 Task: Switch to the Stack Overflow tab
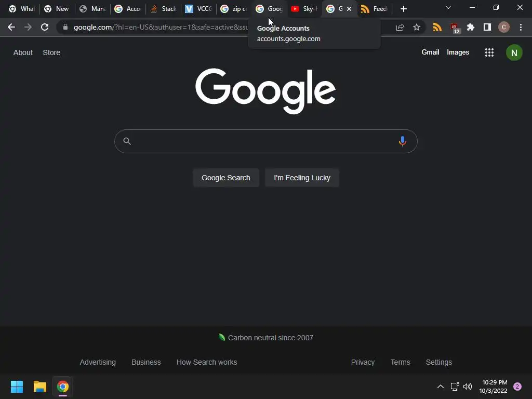point(164,9)
